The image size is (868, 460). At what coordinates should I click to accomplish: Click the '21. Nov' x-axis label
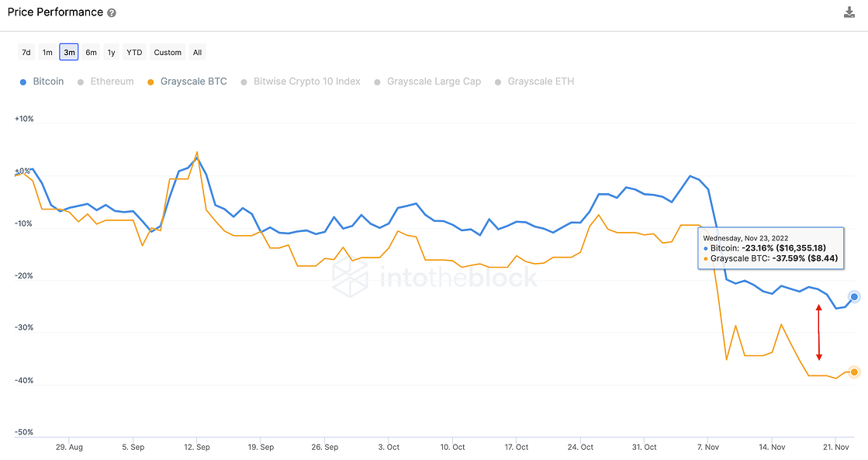pos(836,447)
